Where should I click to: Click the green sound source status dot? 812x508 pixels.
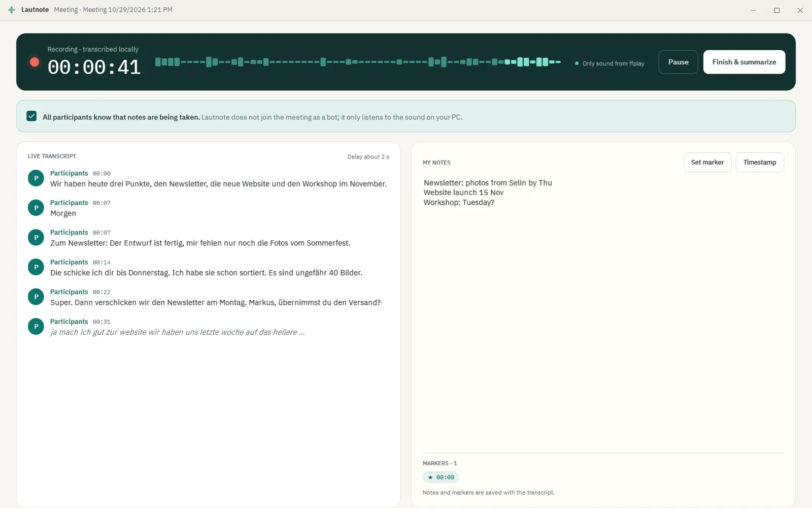(577, 63)
